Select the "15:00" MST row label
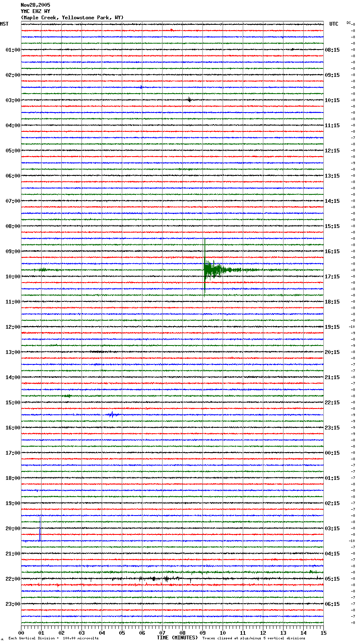 (x=13, y=403)
